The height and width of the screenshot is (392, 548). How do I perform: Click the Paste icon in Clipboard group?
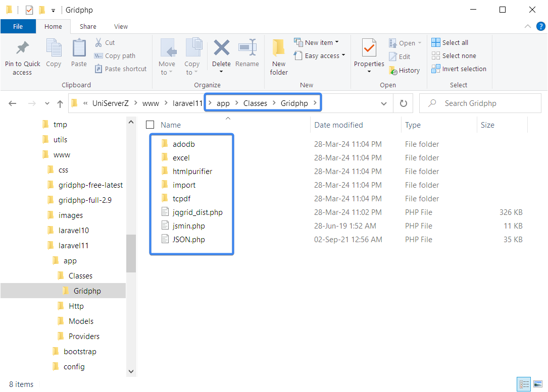point(79,48)
